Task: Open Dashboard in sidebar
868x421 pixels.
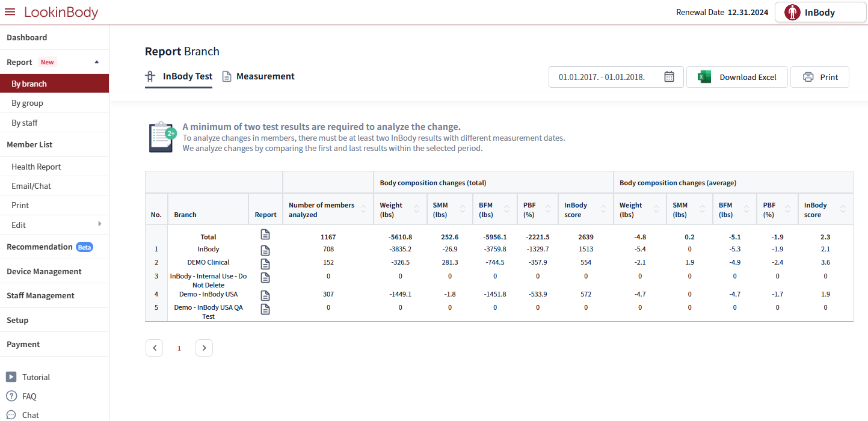Action: point(54,37)
